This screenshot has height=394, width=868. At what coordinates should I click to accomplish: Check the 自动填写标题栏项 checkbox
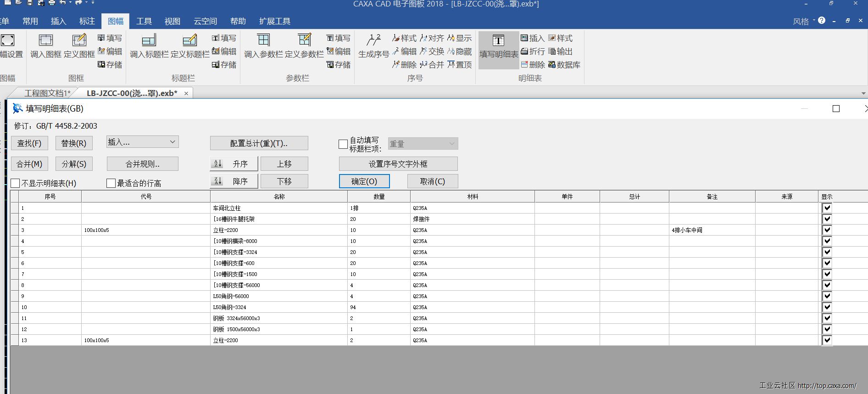pos(343,144)
